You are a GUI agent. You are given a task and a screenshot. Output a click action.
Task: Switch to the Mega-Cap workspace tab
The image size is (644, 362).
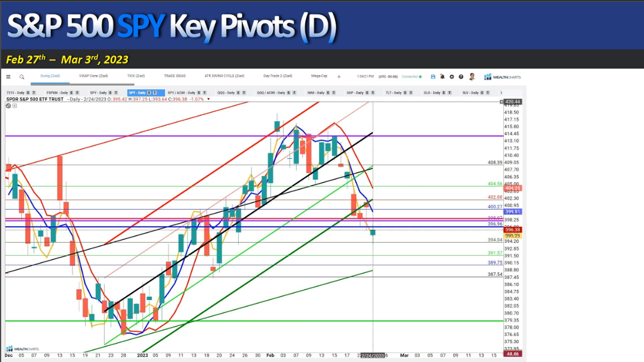click(x=319, y=76)
